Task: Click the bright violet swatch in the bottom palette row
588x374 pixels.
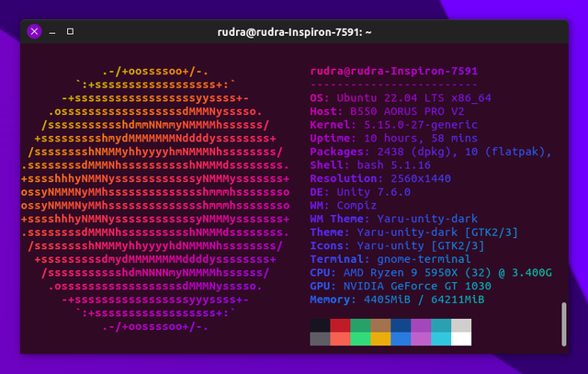Action: pos(421,339)
